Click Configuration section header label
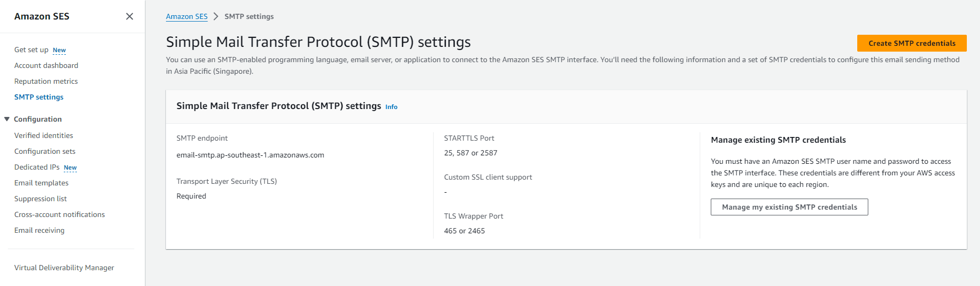 point(38,119)
